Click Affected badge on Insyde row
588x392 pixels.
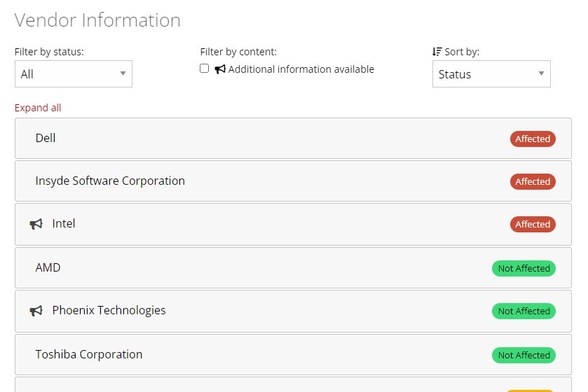pos(533,181)
